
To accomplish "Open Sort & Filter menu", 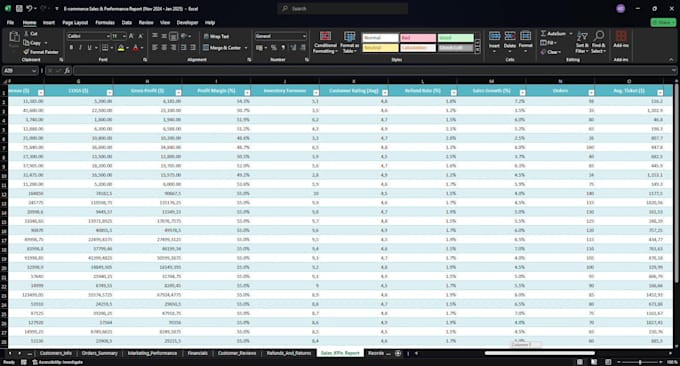I will pyautogui.click(x=582, y=42).
